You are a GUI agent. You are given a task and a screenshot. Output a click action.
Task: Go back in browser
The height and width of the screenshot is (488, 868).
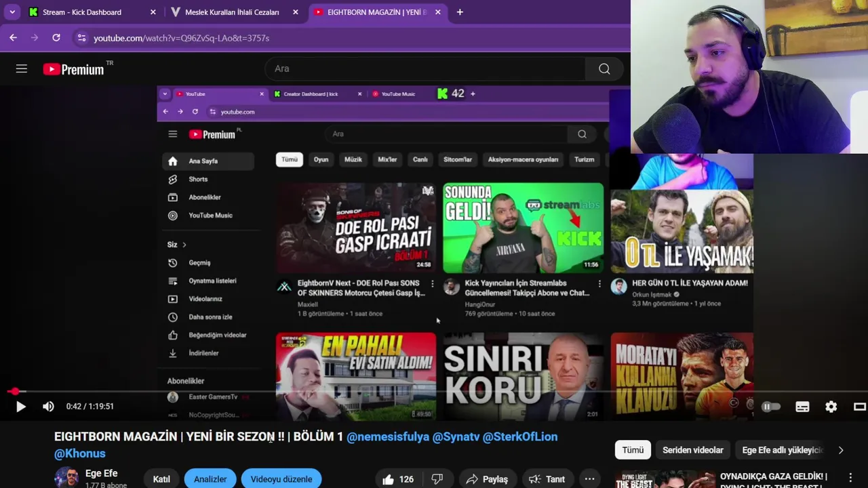pyautogui.click(x=13, y=38)
